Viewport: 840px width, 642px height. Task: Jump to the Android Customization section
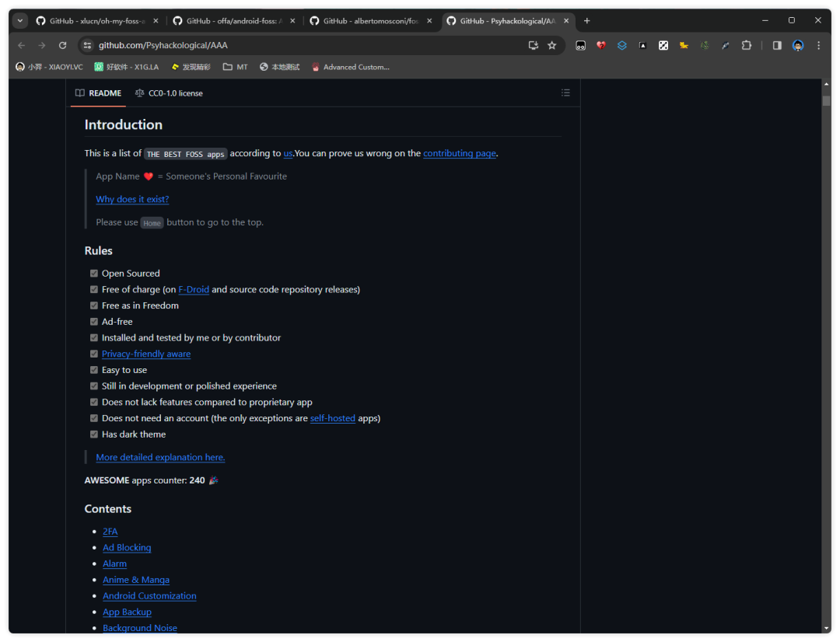149,596
